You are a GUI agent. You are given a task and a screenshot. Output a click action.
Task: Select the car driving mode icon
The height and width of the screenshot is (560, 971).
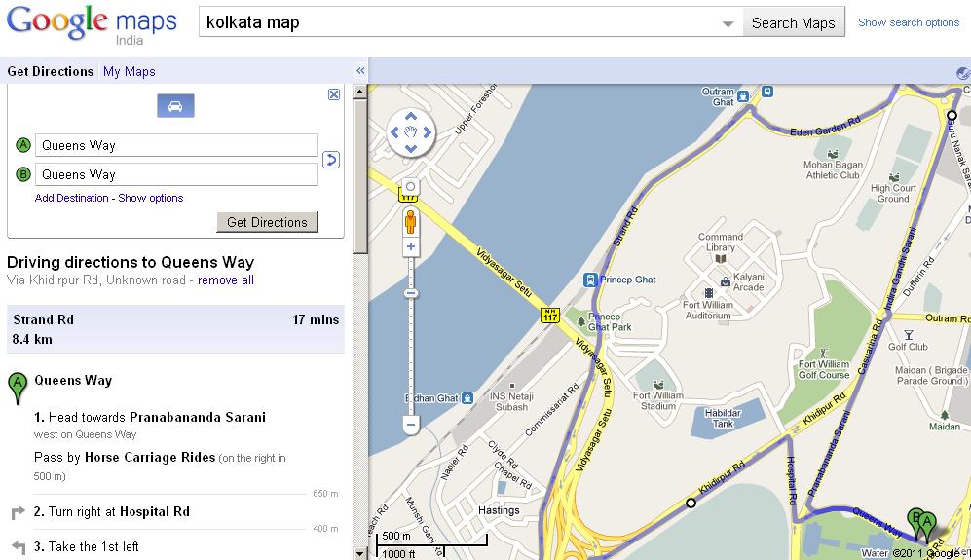[175, 106]
